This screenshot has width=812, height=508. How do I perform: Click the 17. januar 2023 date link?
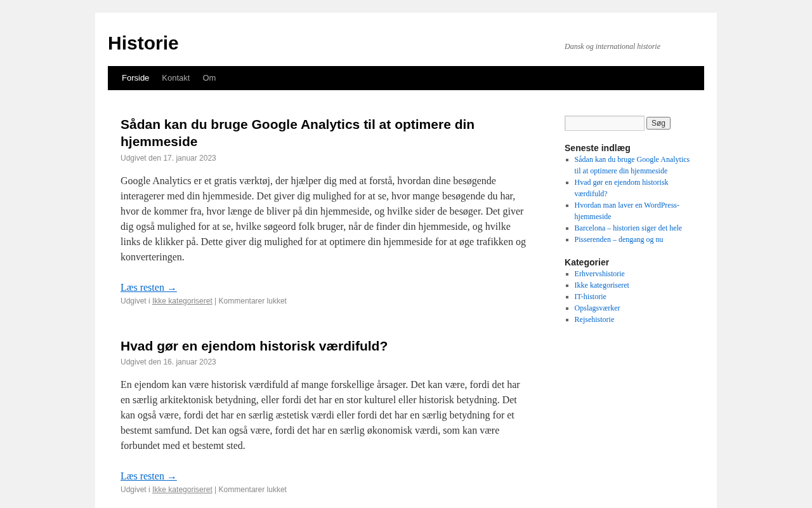[189, 158]
